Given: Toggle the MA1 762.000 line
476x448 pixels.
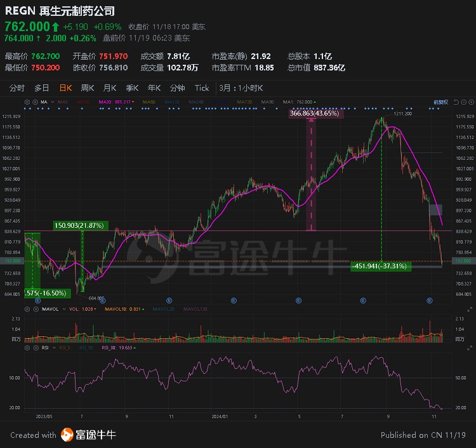Looking at the screenshot, I should click(x=299, y=102).
